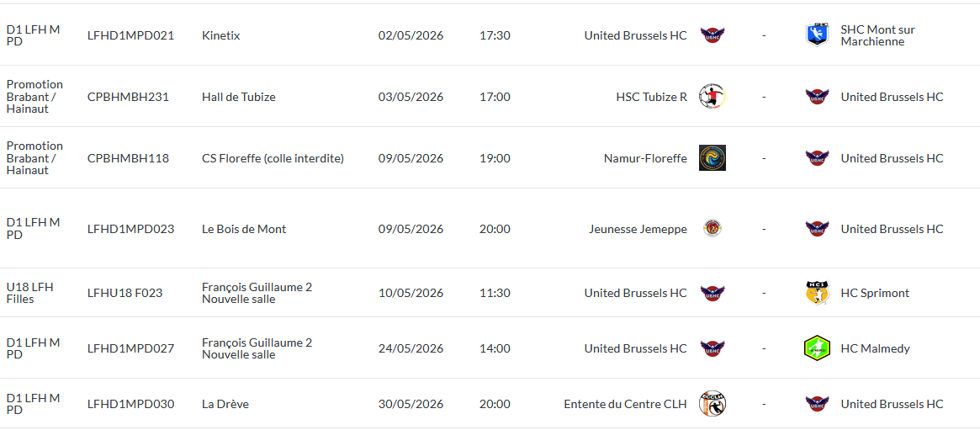980x430 pixels.
Task: Click Jeunesse Jemeppe team logo
Action: point(712,228)
